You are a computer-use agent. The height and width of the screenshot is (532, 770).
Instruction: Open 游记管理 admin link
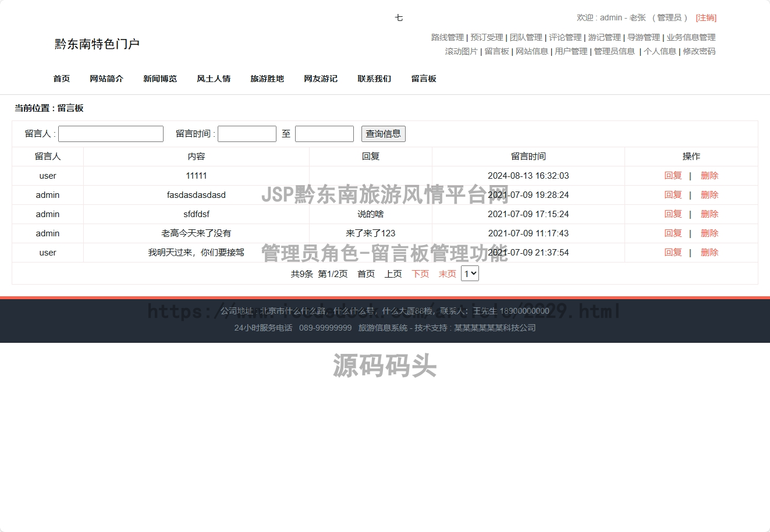point(604,37)
